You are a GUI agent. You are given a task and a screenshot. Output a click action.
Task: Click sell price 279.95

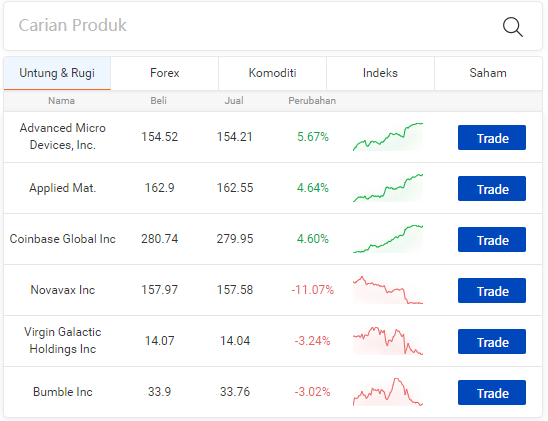235,239
